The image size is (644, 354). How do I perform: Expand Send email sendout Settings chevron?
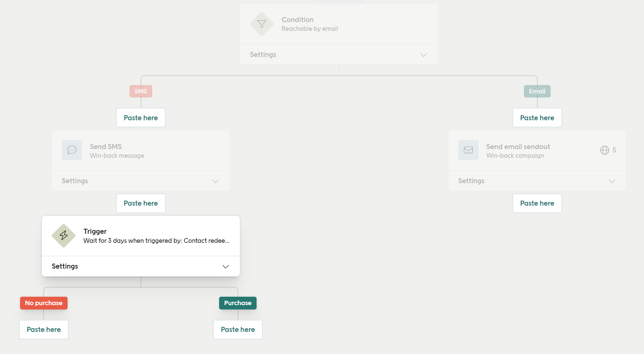point(612,181)
